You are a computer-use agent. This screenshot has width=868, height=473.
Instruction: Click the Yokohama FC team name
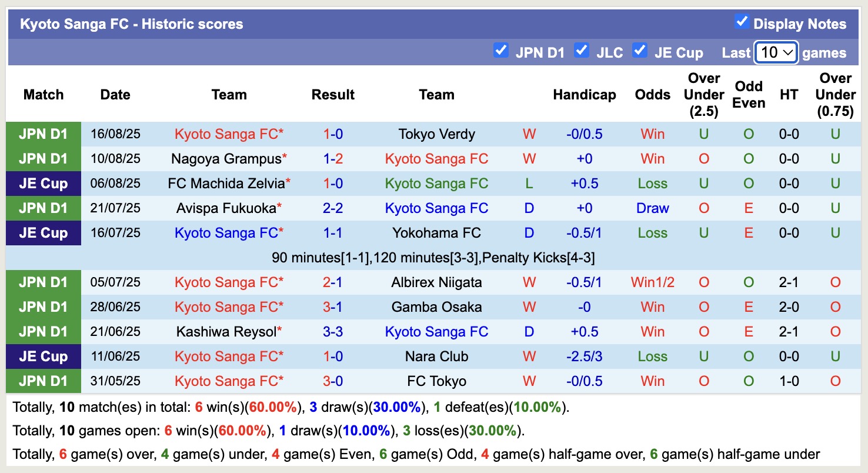click(436, 232)
